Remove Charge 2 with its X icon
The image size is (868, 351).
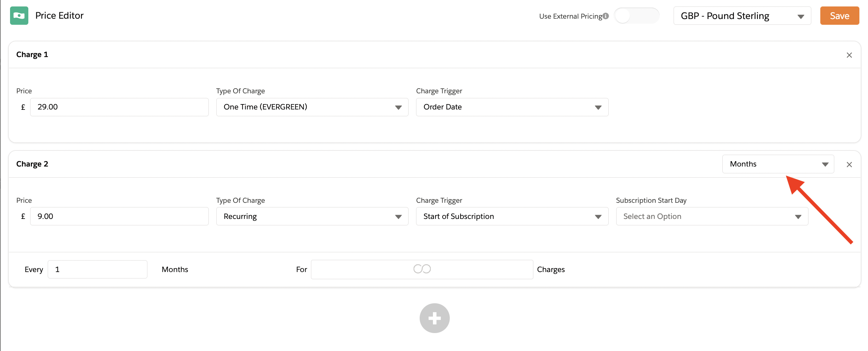tap(849, 165)
